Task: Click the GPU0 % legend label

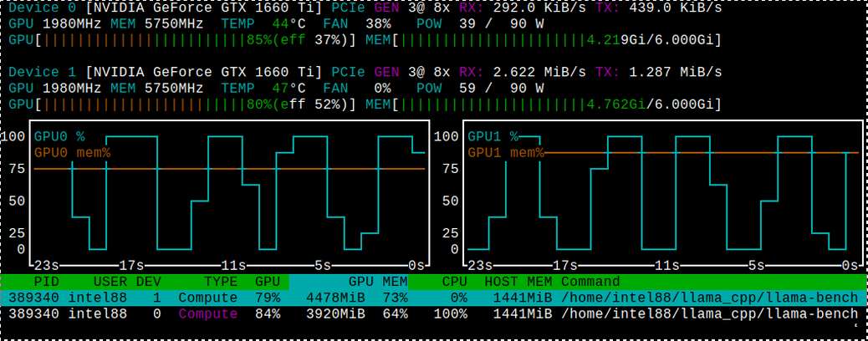Action: pyautogui.click(x=59, y=136)
